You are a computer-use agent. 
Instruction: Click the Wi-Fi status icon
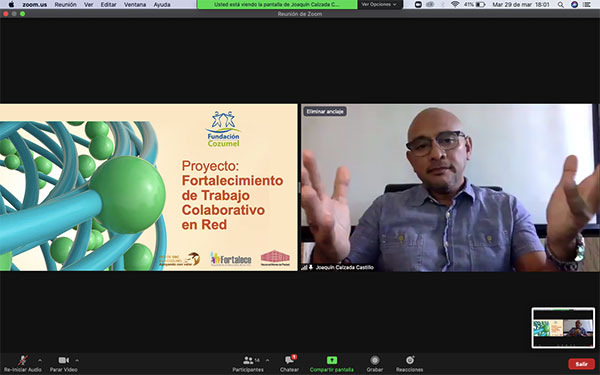(455, 5)
